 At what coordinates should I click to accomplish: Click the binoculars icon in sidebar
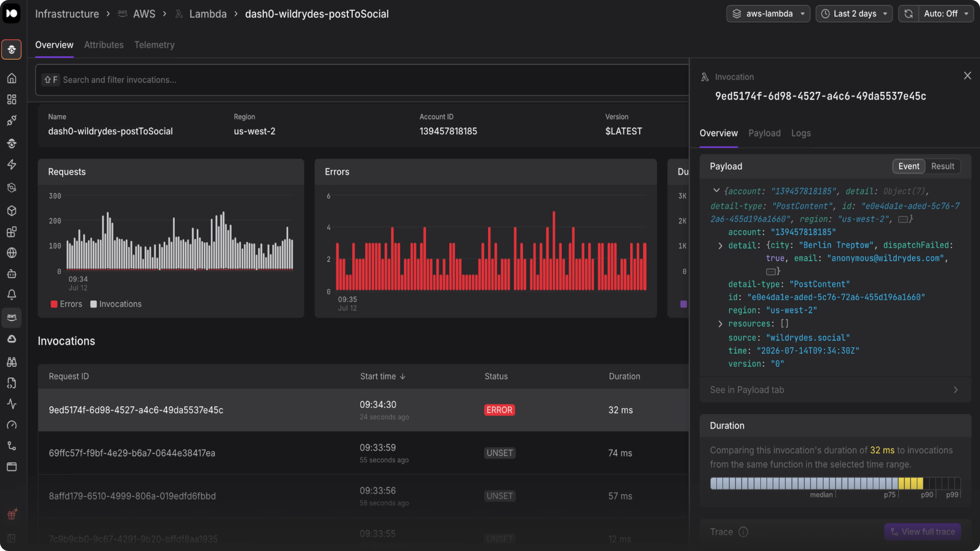tap(12, 362)
